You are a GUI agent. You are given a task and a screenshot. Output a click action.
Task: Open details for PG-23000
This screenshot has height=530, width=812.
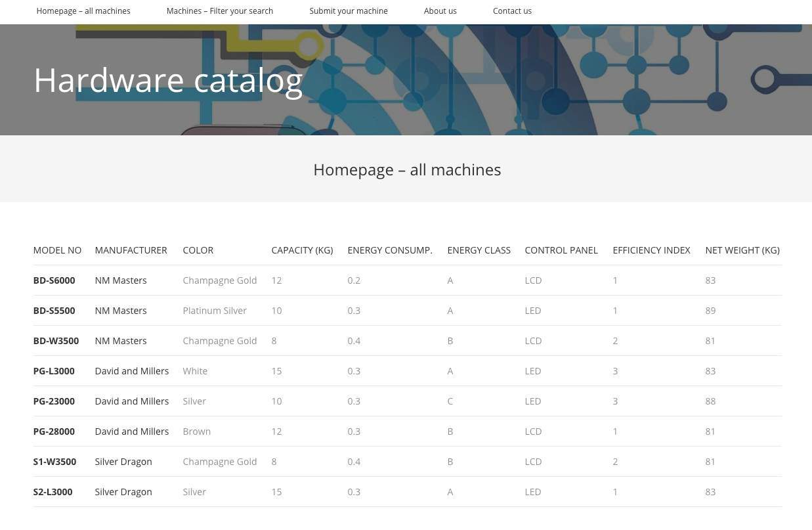pos(54,401)
